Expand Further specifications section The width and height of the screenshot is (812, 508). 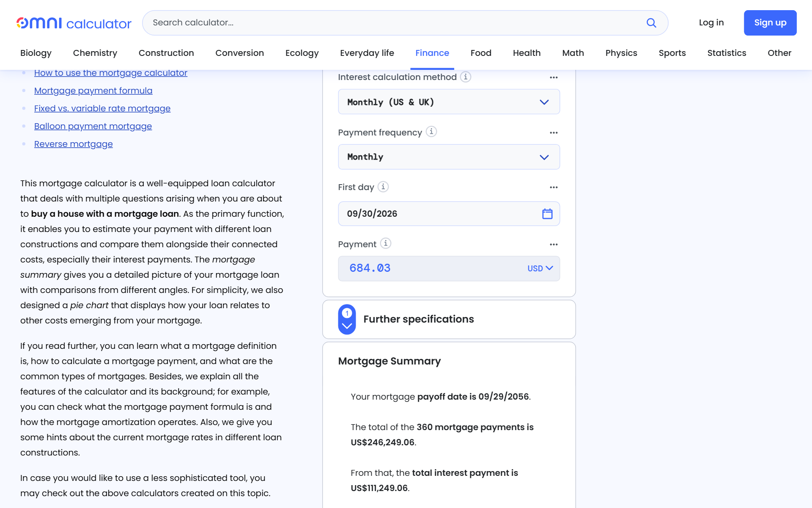(x=347, y=319)
